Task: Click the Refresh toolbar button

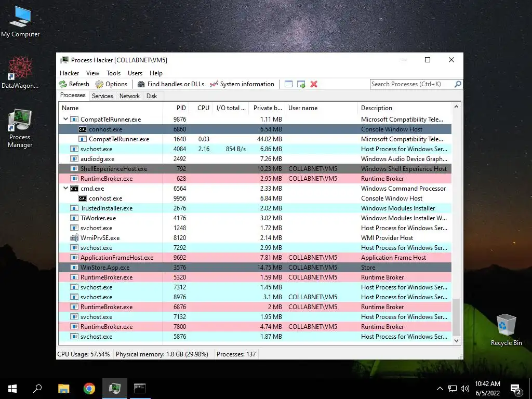Action: pos(74,84)
